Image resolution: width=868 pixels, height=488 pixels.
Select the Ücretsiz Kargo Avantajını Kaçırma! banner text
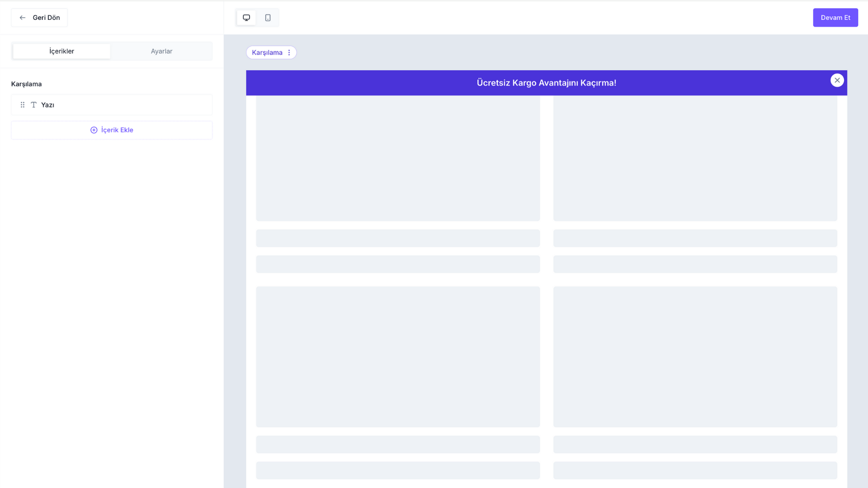click(547, 83)
